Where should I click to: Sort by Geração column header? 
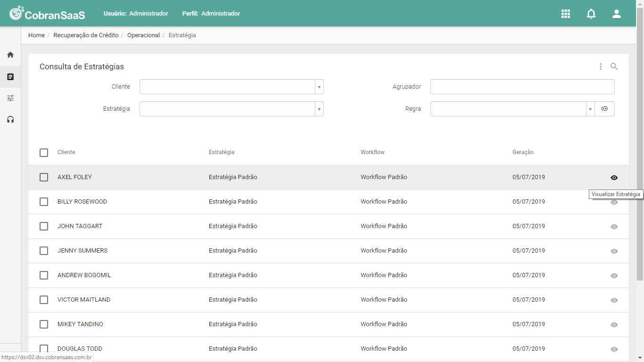click(x=523, y=152)
